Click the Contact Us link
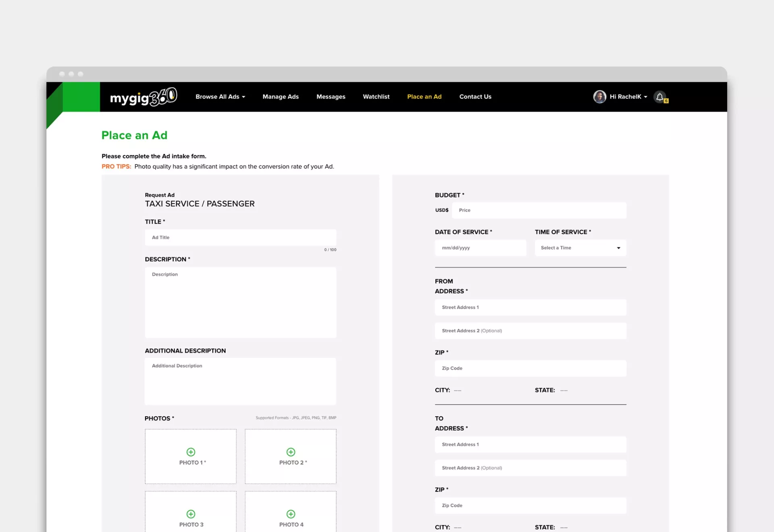The height and width of the screenshot is (532, 774). 475,97
